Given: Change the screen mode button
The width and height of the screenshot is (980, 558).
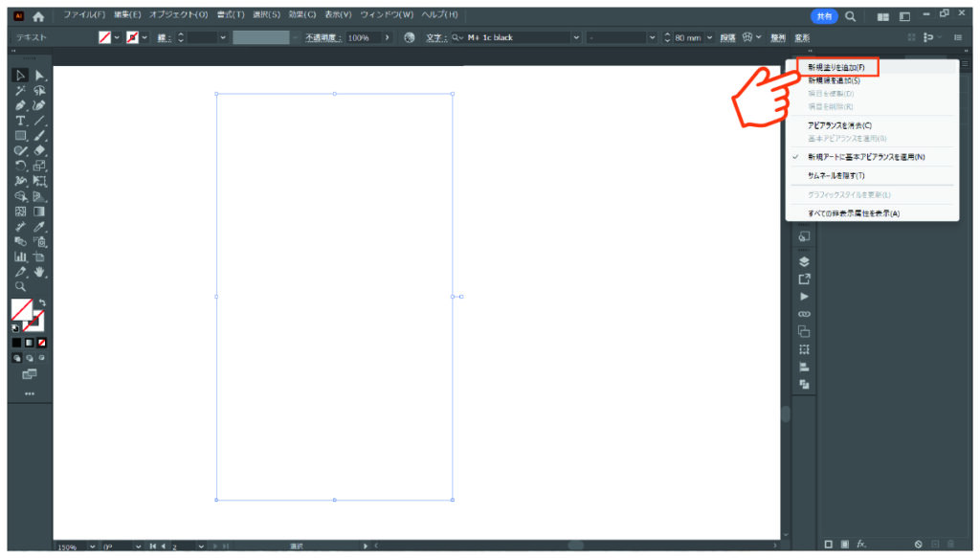Looking at the screenshot, I should tap(30, 374).
